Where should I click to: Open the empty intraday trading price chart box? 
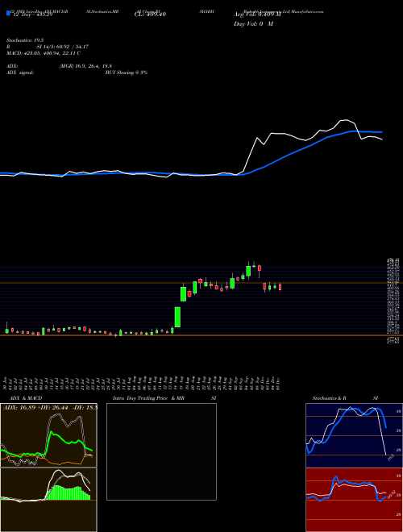pyautogui.click(x=161, y=451)
